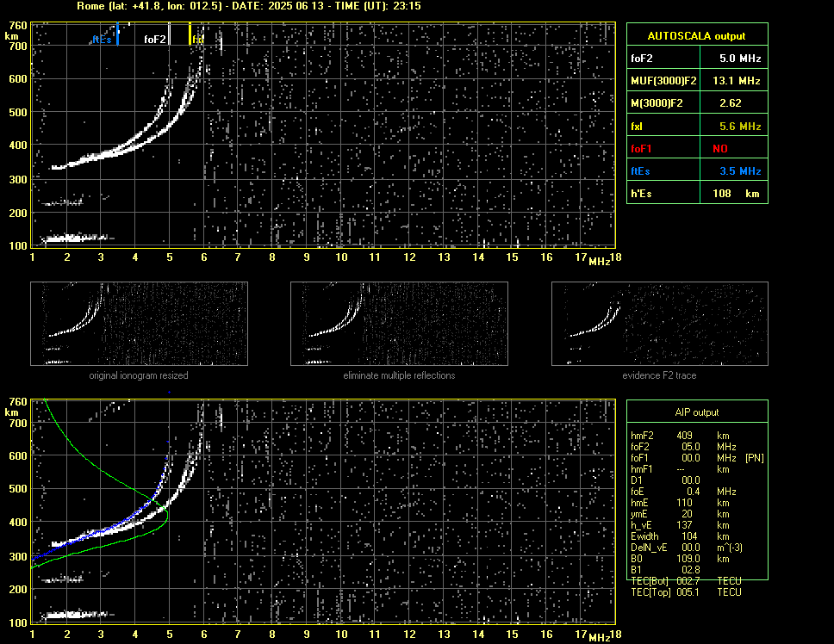834x644 pixels.
Task: Select the 'DelN_vE' row label in AIP output
Action: click(649, 548)
